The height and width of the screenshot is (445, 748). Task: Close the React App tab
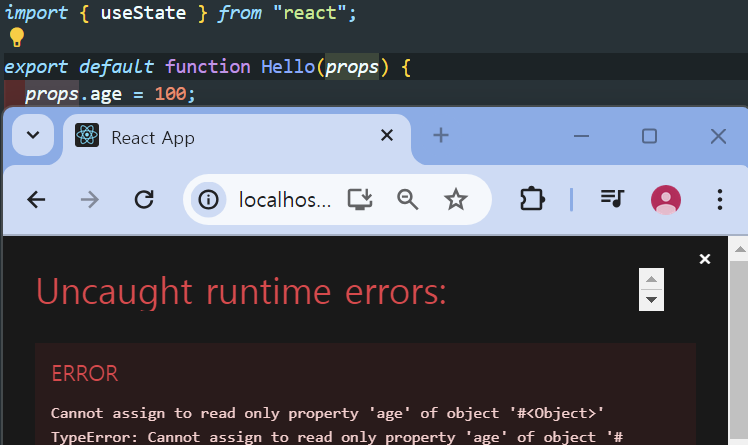coord(387,135)
